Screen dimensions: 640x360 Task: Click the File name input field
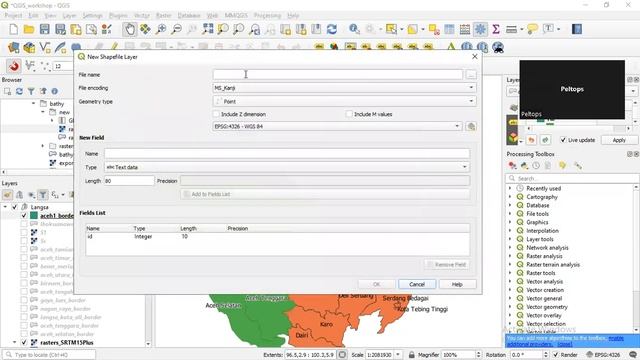pyautogui.click(x=338, y=75)
